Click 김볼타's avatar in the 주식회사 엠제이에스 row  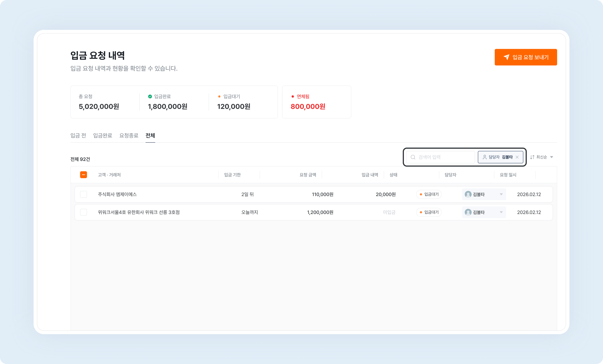[x=468, y=195]
